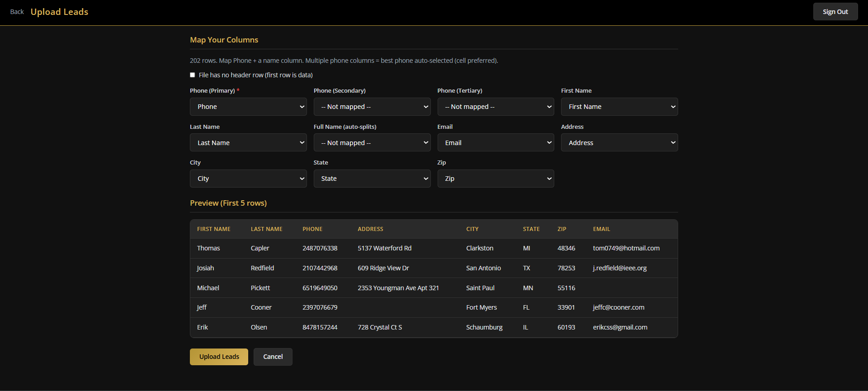This screenshot has width=868, height=391.
Task: Click email jeffc@cooner.com
Action: pos(619,307)
